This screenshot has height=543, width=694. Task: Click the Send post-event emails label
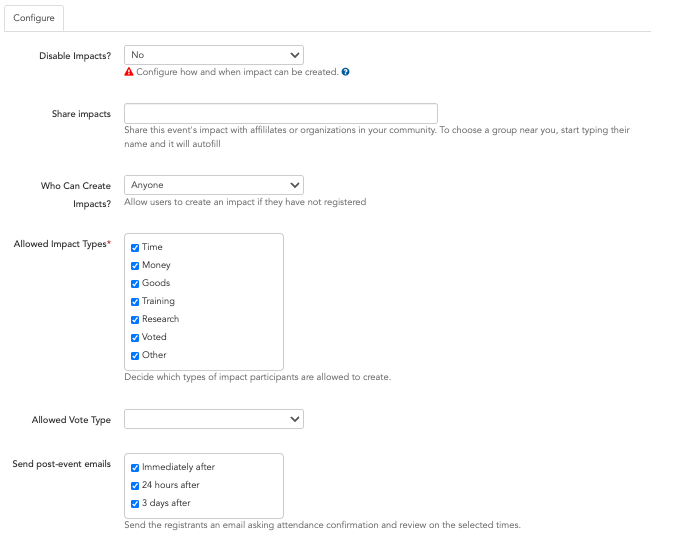coord(62,464)
